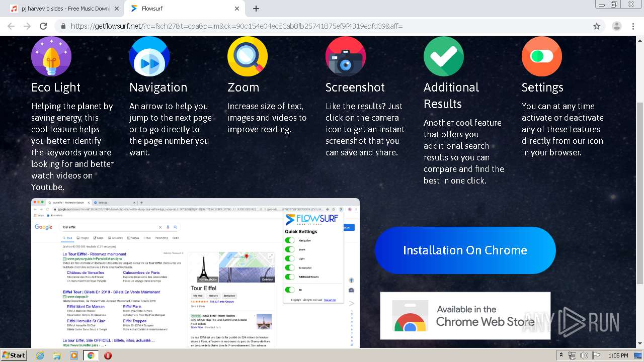Click the network tray icon
The image size is (644, 362).
pos(572,355)
